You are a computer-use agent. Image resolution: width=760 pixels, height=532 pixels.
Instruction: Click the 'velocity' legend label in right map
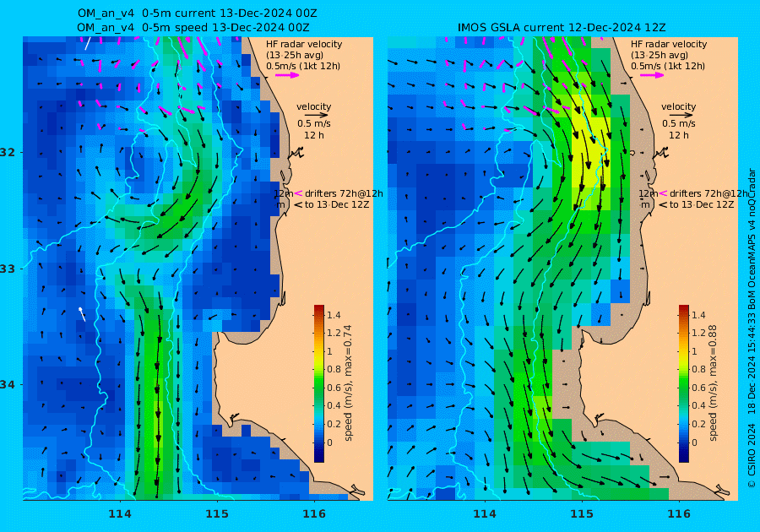pos(678,106)
